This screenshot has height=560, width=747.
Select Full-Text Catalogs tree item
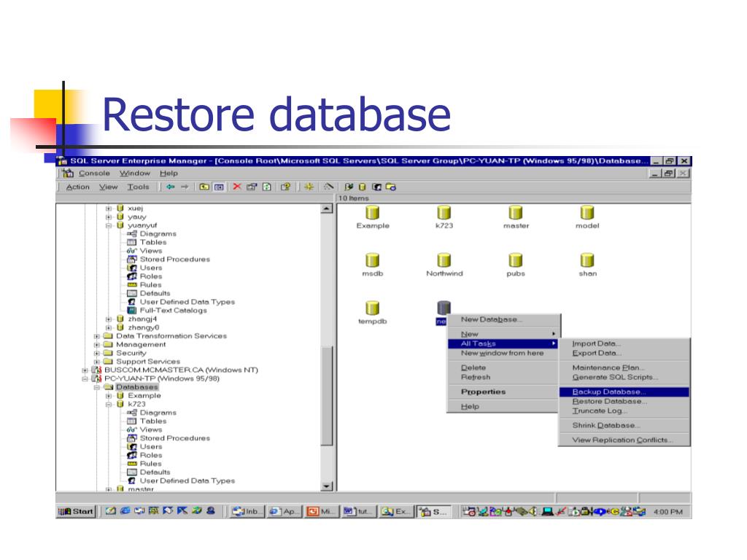174,311
